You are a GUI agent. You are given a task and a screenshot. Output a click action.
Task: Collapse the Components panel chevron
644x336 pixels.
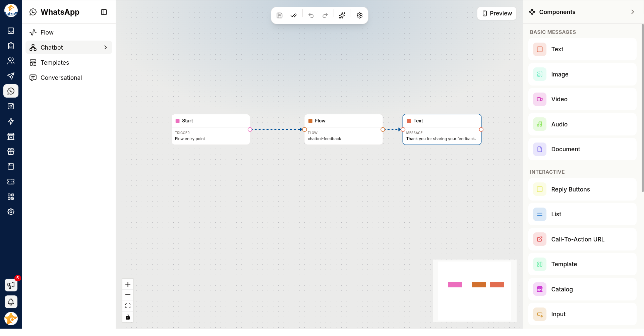[x=633, y=12]
